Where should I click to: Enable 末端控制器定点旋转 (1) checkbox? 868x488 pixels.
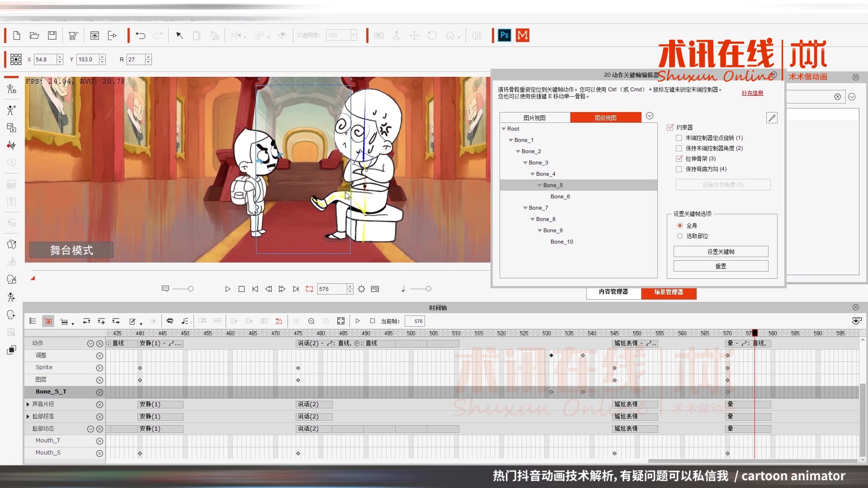pos(679,138)
